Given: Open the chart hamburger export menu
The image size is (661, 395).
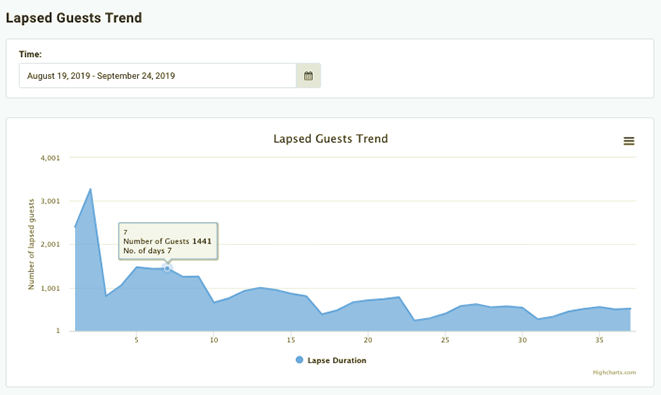Looking at the screenshot, I should pos(629,141).
